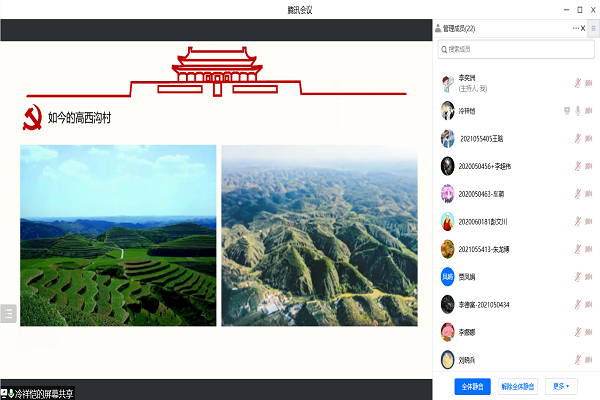Click muted mic icon for 刘晓兵
Screen dimensions: 600x400
[577, 360]
